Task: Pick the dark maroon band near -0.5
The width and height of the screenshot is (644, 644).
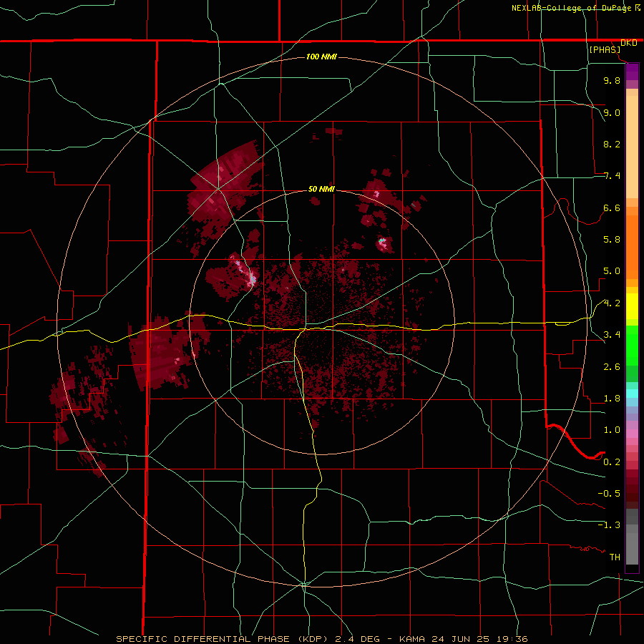Action: coord(632,493)
